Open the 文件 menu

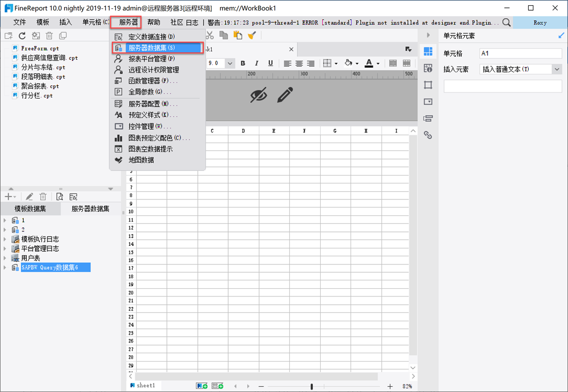[x=20, y=22]
